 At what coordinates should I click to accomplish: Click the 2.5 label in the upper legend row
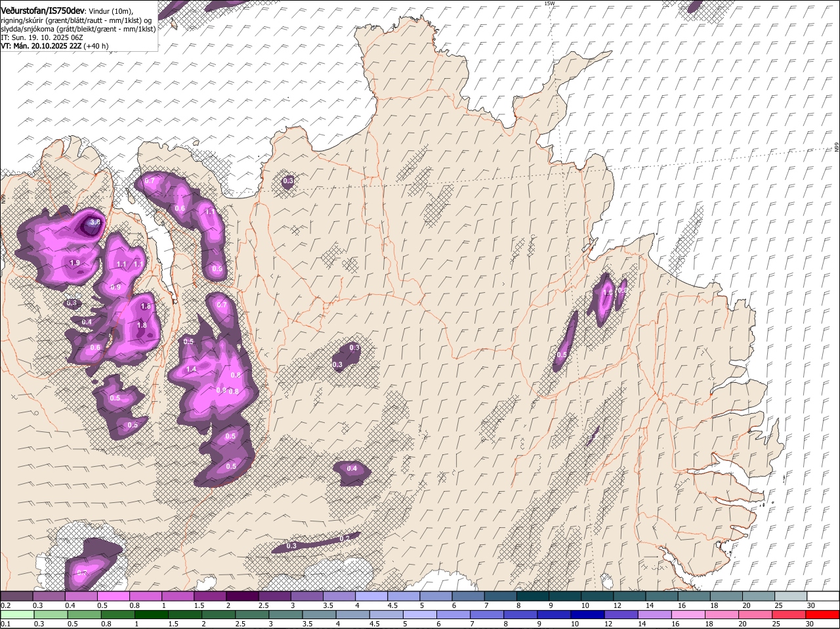264,605
